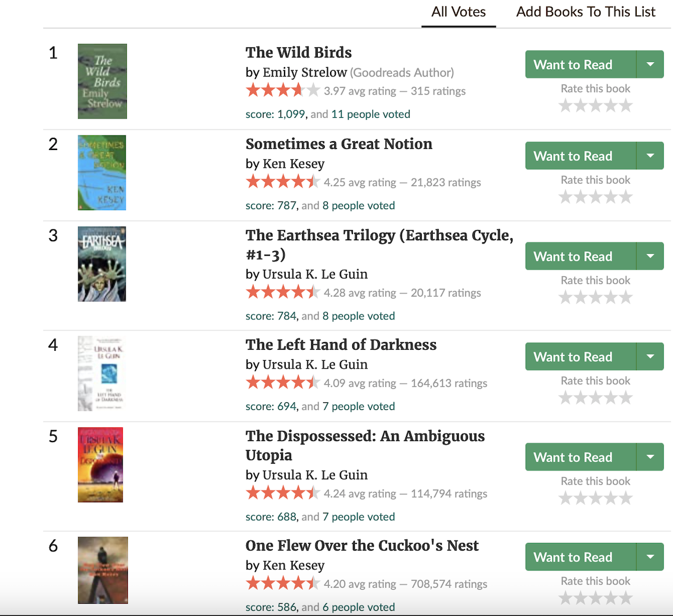
Task: Give Sometimes a Great Notion one star
Action: point(565,197)
